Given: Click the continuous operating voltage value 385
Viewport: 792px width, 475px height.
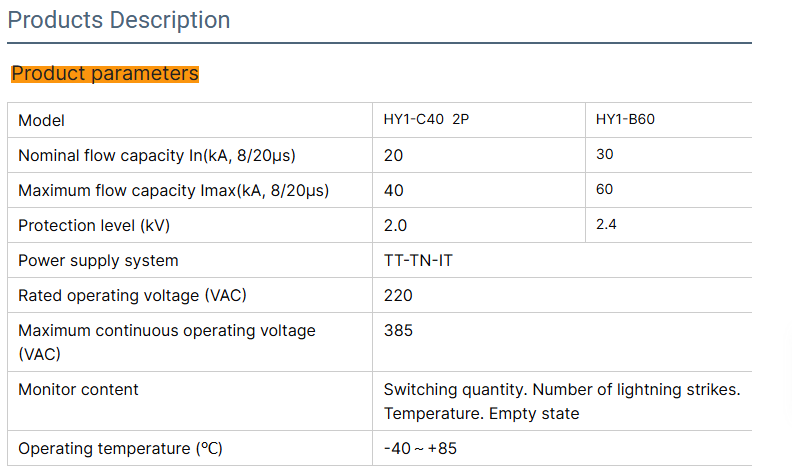Looking at the screenshot, I should click(398, 331).
